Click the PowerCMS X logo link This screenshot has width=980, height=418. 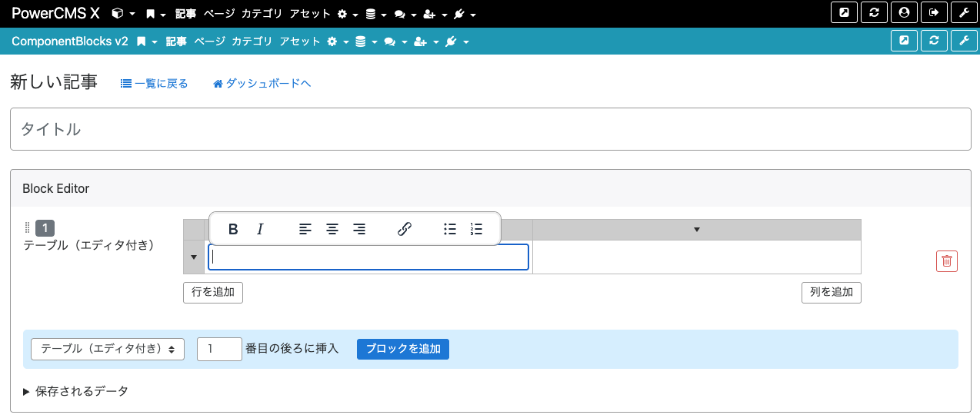pyautogui.click(x=55, y=13)
